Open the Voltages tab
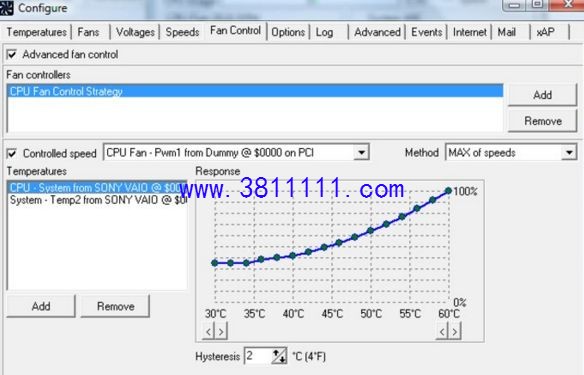The image size is (584, 375). tap(135, 32)
